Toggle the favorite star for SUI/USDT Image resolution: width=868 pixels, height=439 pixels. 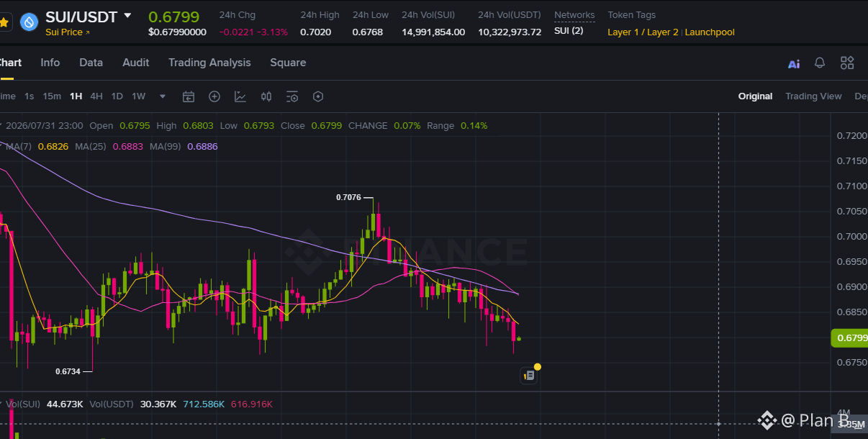point(4,22)
